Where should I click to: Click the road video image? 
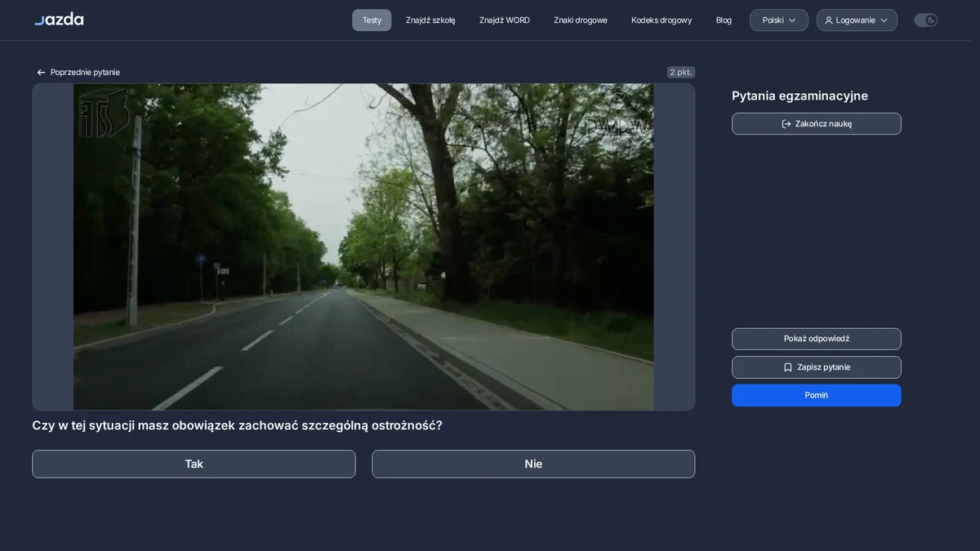coord(363,247)
